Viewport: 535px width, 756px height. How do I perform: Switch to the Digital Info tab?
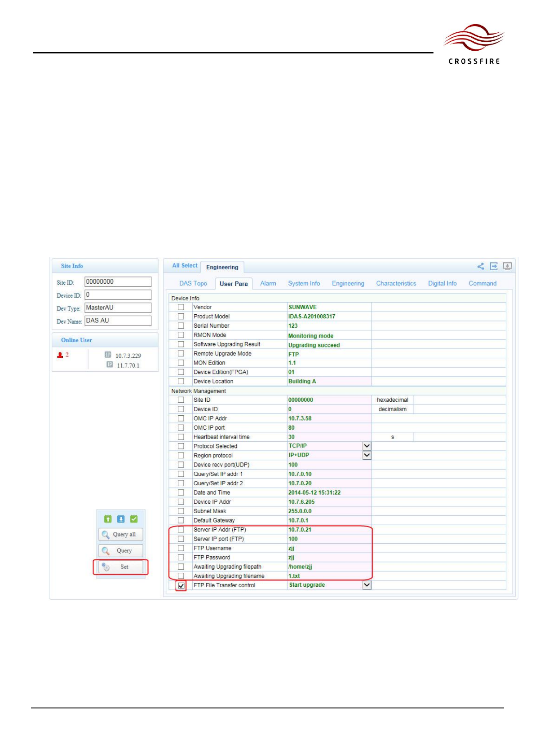click(442, 283)
